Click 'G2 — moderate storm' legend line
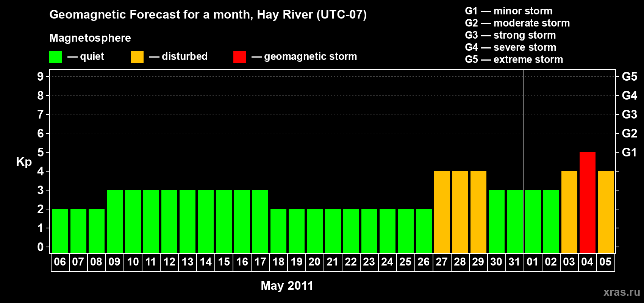The width and height of the screenshot is (644, 303). coord(517,23)
